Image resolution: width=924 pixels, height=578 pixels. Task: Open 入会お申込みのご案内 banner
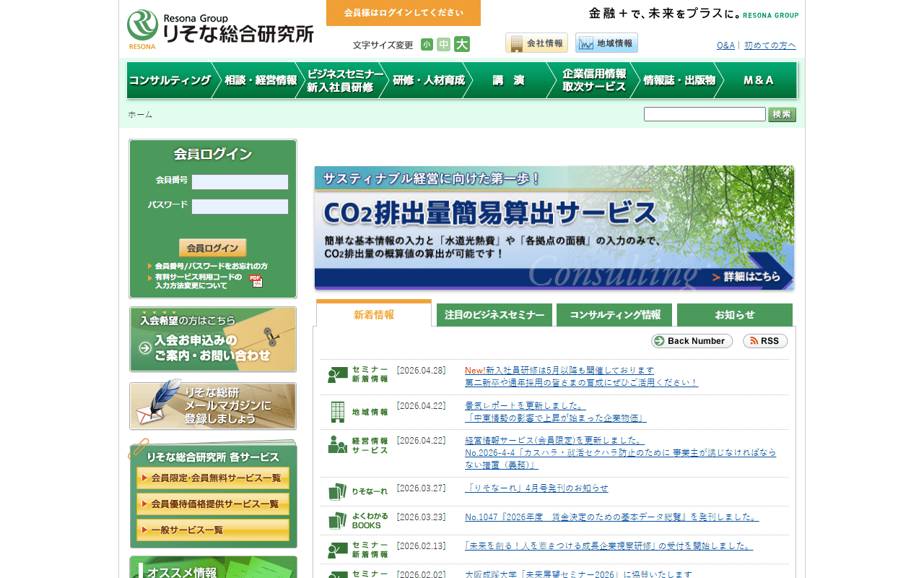pos(213,340)
